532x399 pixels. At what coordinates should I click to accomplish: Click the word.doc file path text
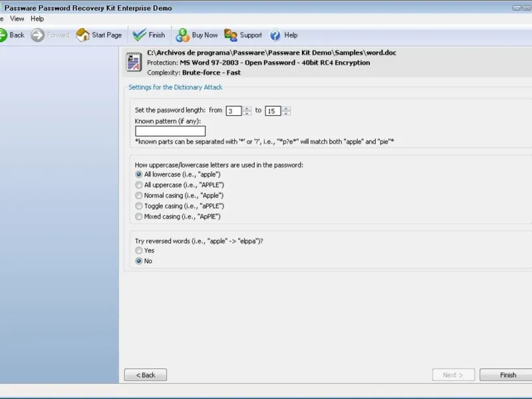pyautogui.click(x=271, y=53)
